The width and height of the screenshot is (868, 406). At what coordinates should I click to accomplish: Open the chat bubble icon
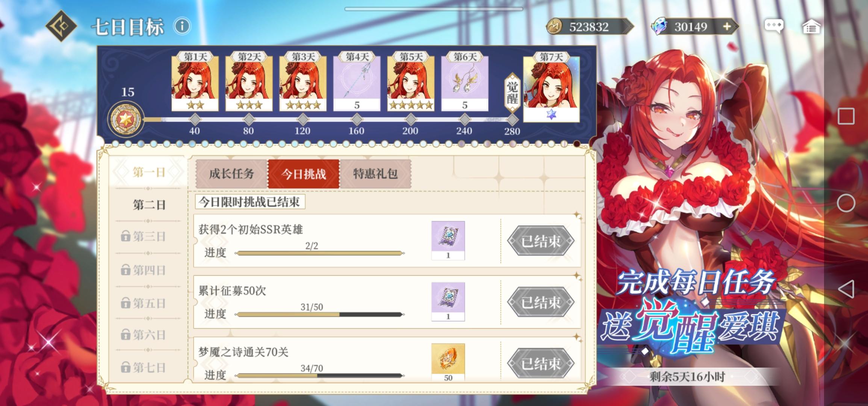[x=774, y=26]
